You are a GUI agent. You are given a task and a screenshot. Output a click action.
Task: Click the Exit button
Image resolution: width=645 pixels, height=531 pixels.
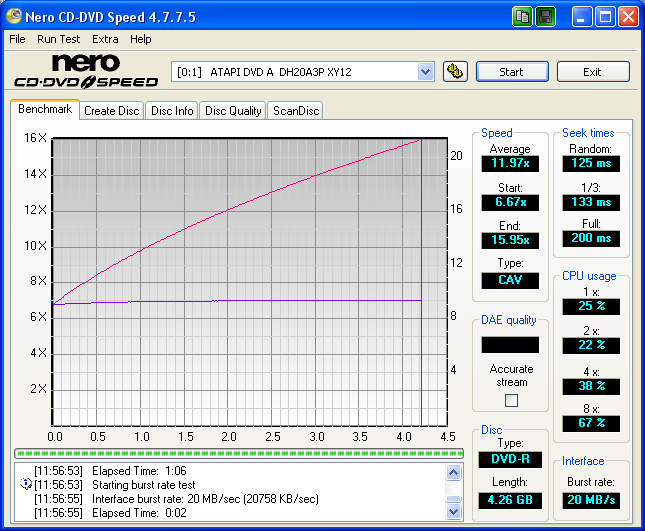(x=593, y=72)
